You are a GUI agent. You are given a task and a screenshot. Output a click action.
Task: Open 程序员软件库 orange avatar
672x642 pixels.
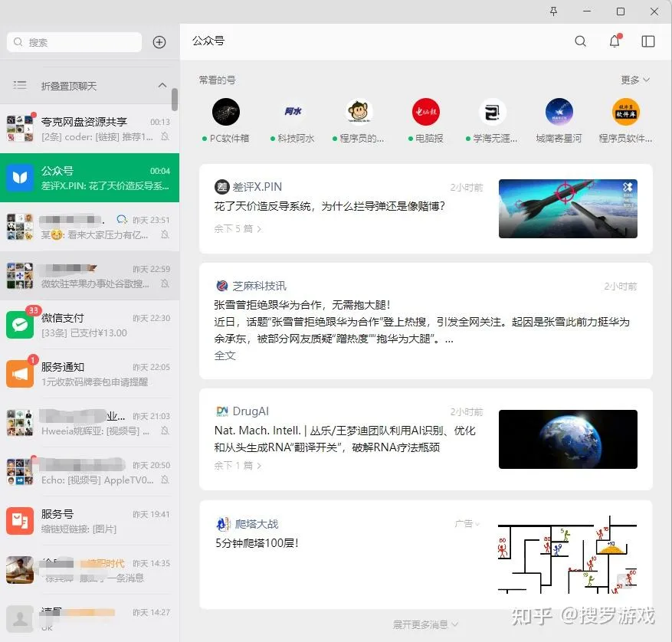[x=626, y=112]
